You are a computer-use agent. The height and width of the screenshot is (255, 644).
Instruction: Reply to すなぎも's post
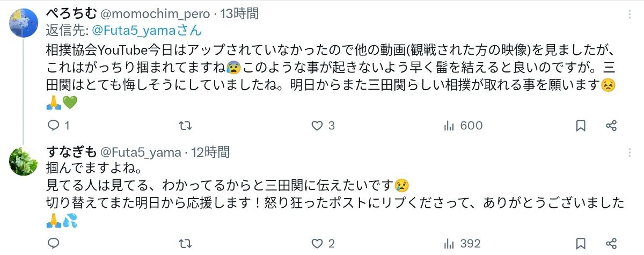click(53, 243)
